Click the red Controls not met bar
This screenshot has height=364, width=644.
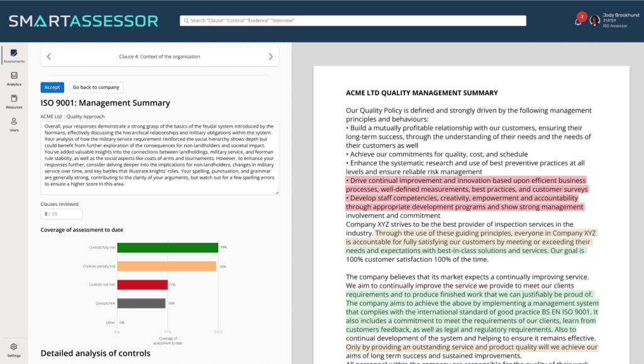(x=143, y=285)
